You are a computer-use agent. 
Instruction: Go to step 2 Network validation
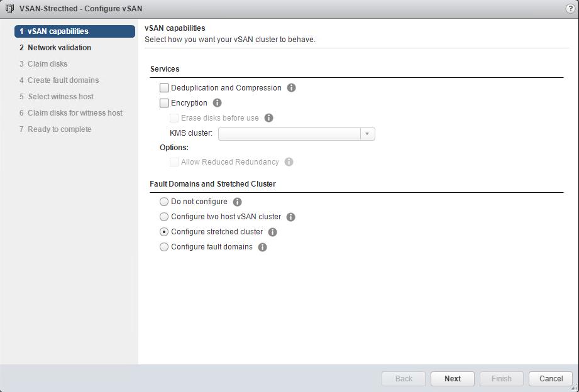coord(55,48)
